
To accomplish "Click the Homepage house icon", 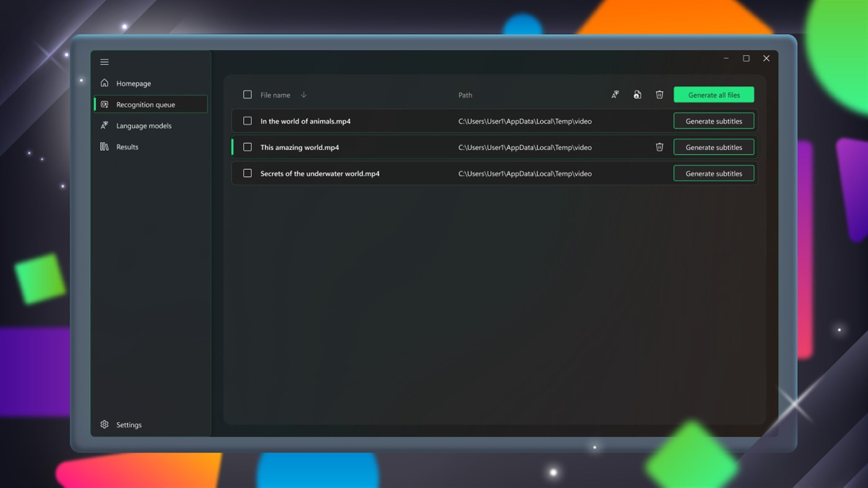I will point(104,82).
